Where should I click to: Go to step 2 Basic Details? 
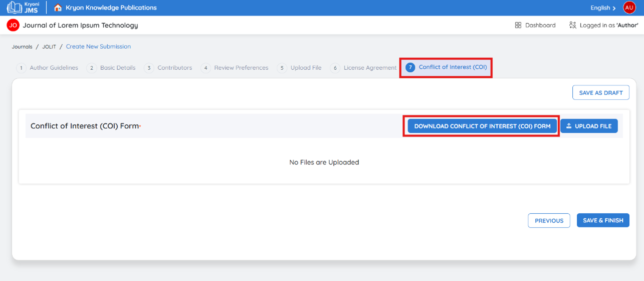[x=111, y=68]
